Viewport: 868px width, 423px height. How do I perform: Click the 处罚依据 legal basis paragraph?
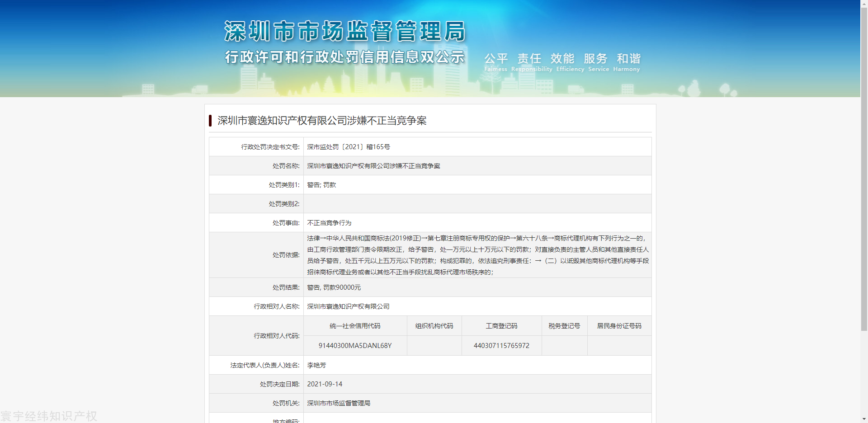(x=477, y=255)
